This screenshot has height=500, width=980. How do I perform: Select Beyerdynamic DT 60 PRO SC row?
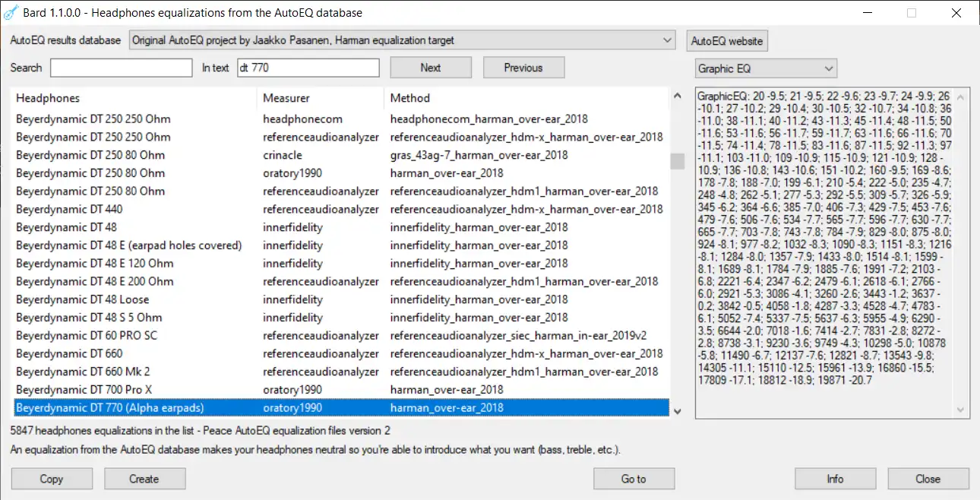pos(340,335)
